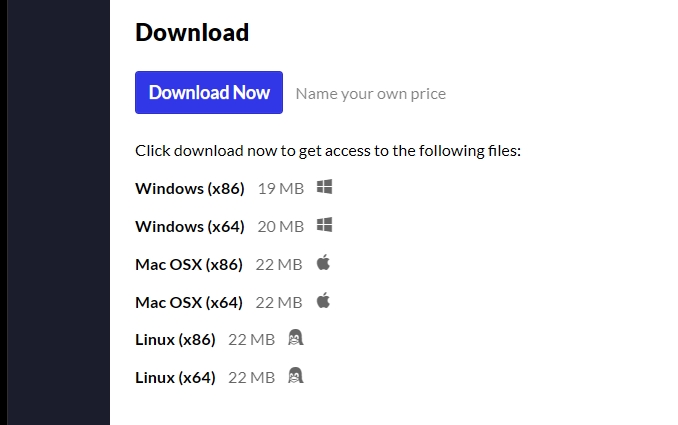Select the Windows (x86) file name
Viewport: 678px width, 425px height.
[x=190, y=189]
